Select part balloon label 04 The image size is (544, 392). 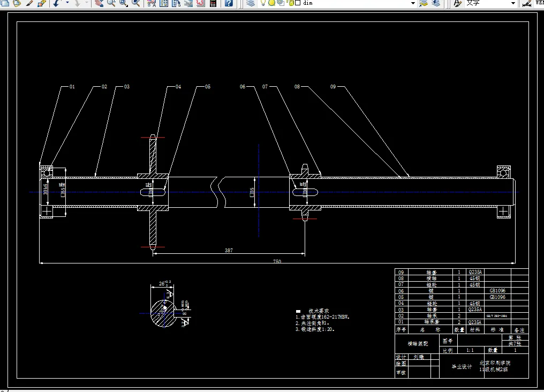(178, 86)
